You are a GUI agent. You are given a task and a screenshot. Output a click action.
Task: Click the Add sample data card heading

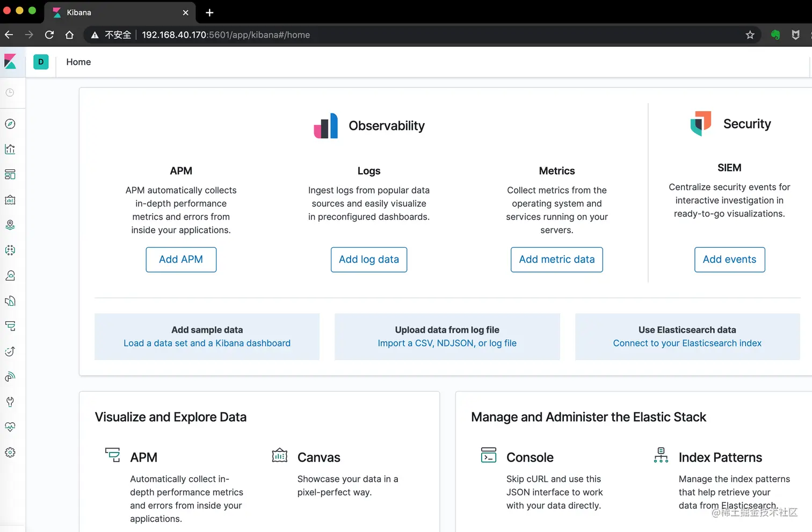coord(207,330)
